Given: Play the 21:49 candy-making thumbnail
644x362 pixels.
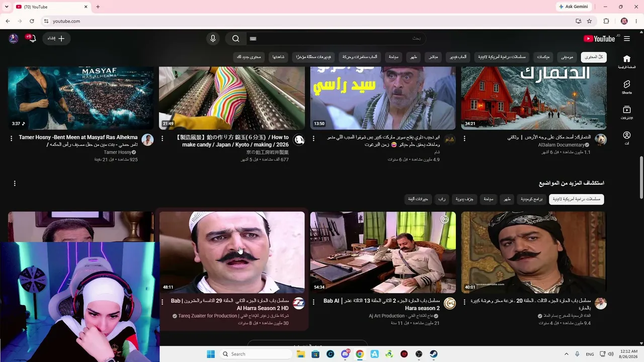Looking at the screenshot, I should click(x=232, y=98).
